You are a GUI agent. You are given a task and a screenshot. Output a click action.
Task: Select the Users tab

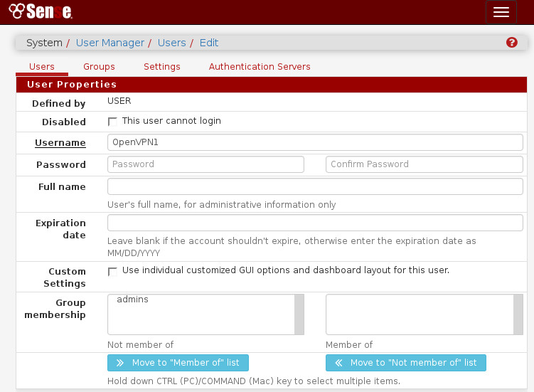pyautogui.click(x=42, y=66)
